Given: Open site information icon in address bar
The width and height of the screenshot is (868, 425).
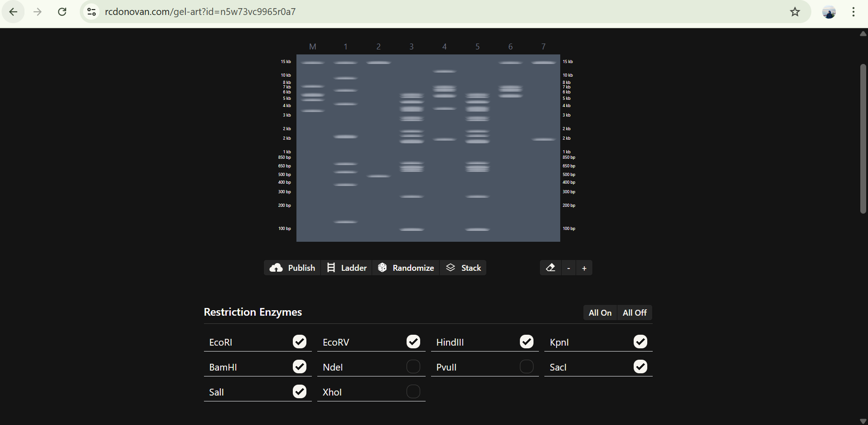Looking at the screenshot, I should [x=92, y=12].
